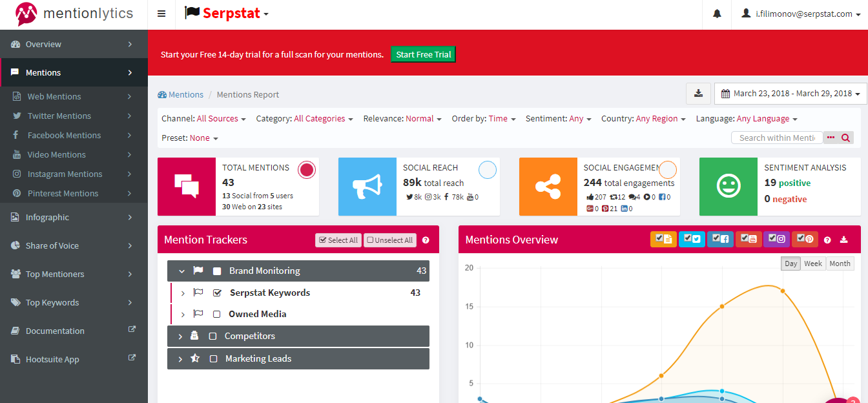Download the Mentions Overview chart
Image resolution: width=868 pixels, height=403 pixels.
coord(843,240)
